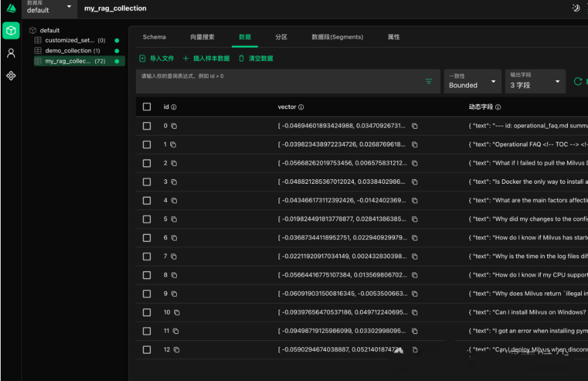Click the "Is Docker the only way" cell
This screenshot has width=588, height=381.
(x=528, y=182)
